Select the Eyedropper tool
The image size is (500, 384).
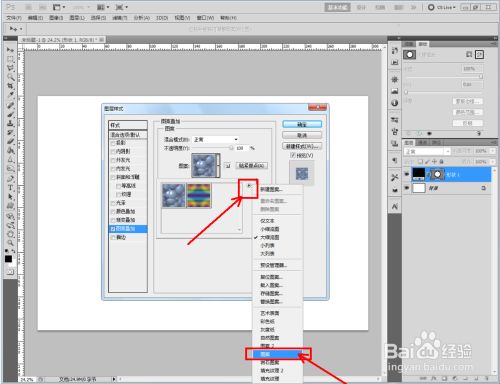tap(10, 95)
